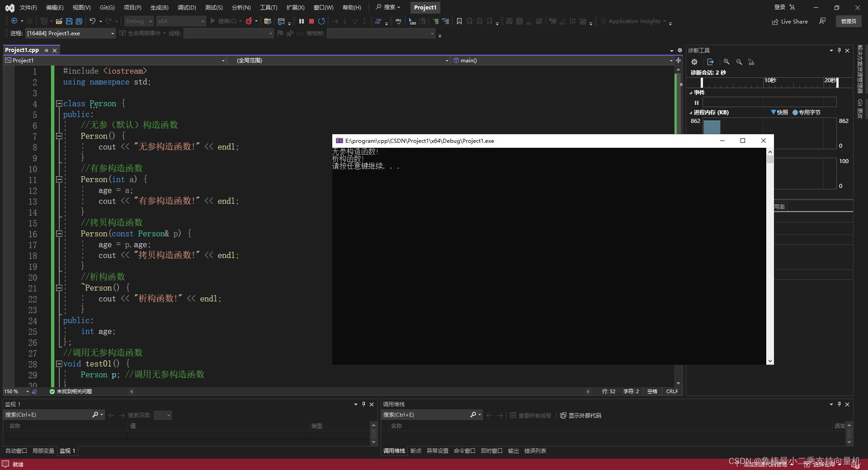Switch to the 断点 tab
The image size is (868, 470).
[415, 451]
